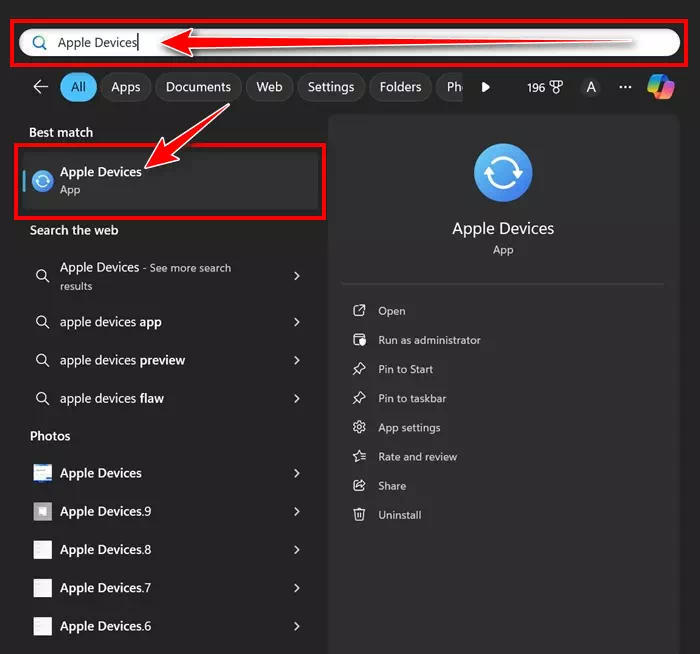Choose Pin to taskbar

412,398
